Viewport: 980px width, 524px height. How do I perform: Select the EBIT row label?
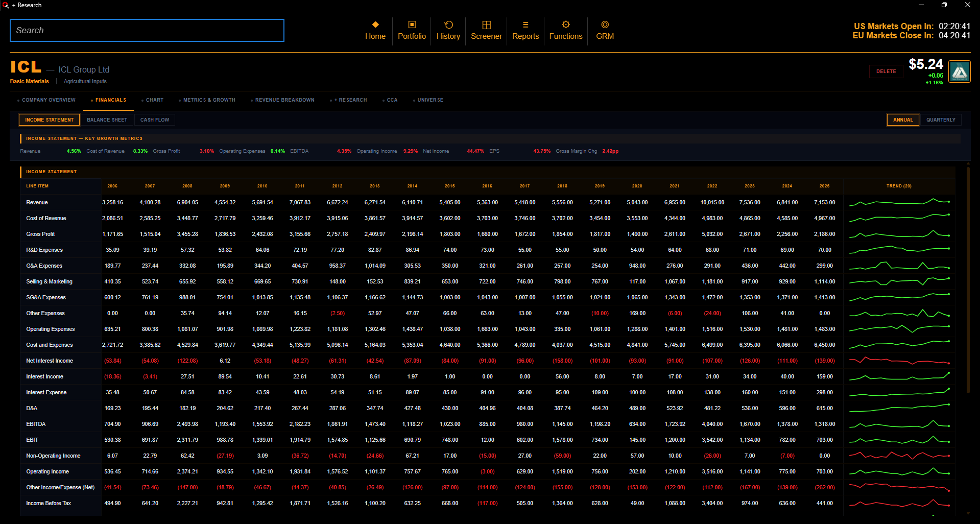[x=32, y=440]
